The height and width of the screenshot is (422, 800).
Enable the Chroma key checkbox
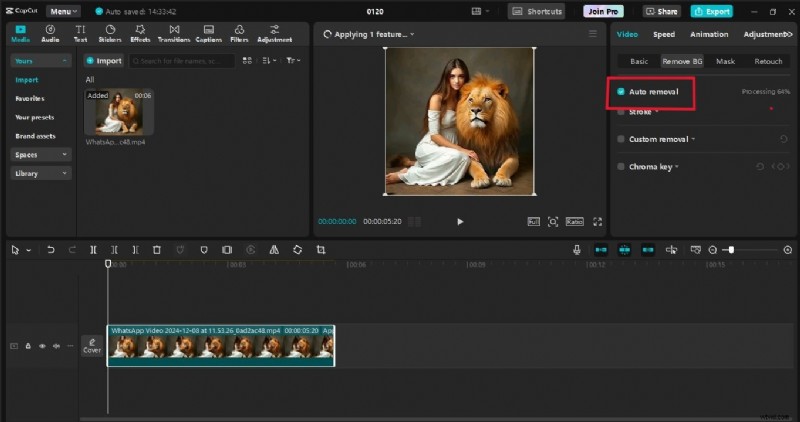pos(621,166)
